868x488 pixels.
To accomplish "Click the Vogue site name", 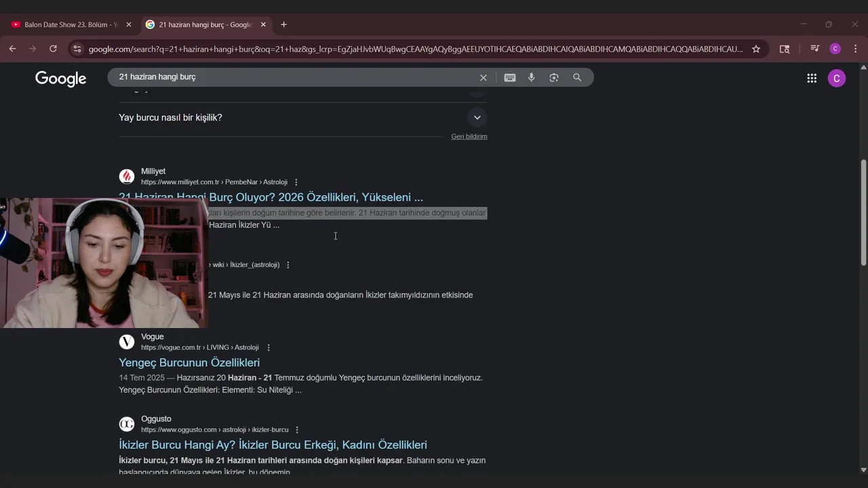I will pos(153,337).
